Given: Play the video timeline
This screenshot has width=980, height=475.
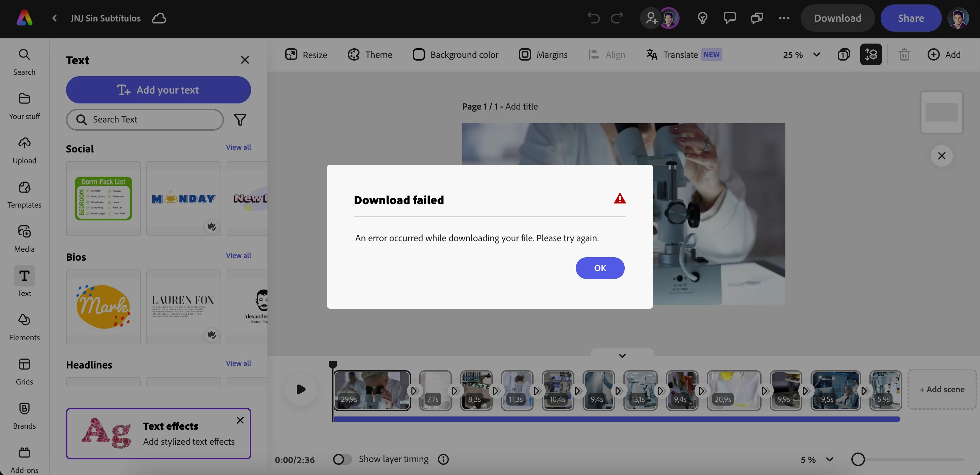Looking at the screenshot, I should coord(300,390).
